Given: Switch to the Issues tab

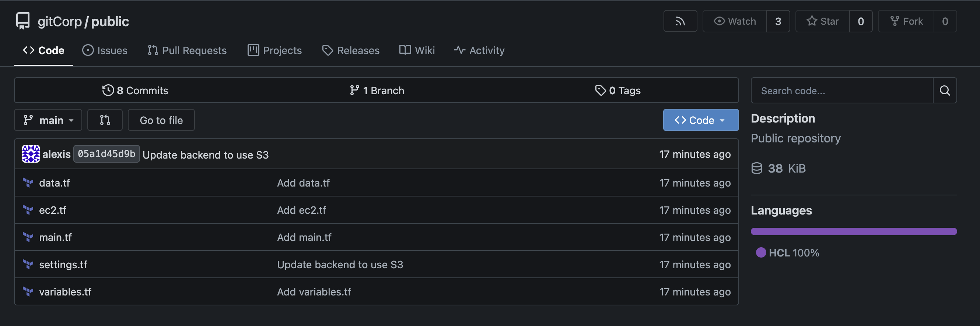Looking at the screenshot, I should [x=105, y=50].
